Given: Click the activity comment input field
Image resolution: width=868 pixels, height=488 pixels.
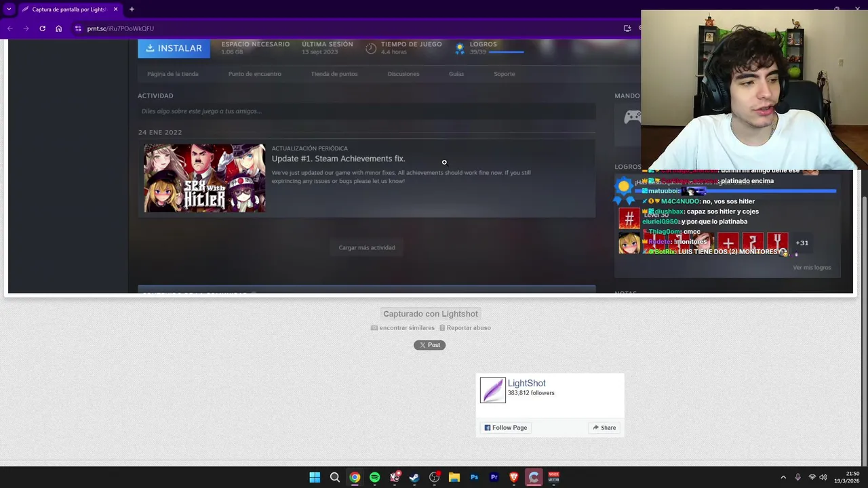Looking at the screenshot, I should point(366,111).
